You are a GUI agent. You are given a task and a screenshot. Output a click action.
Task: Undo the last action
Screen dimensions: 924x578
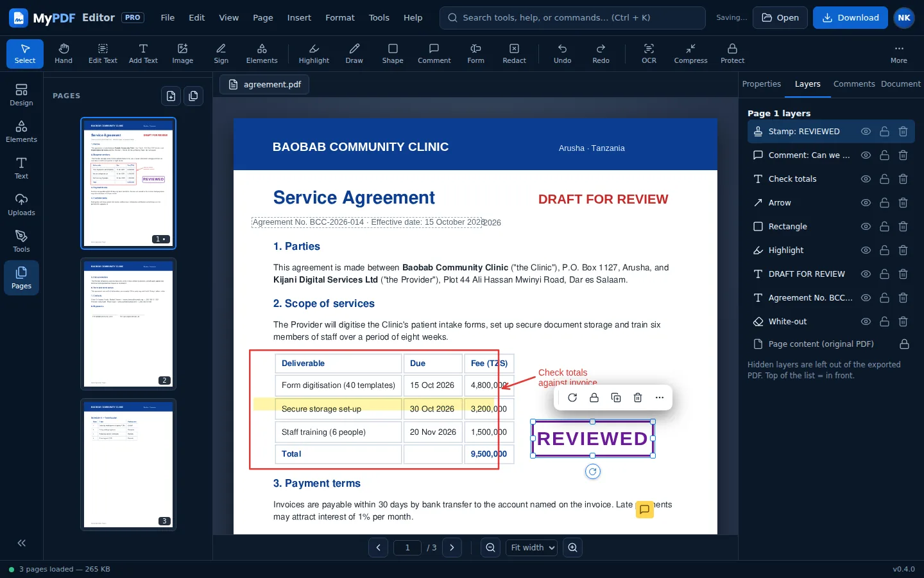562,53
